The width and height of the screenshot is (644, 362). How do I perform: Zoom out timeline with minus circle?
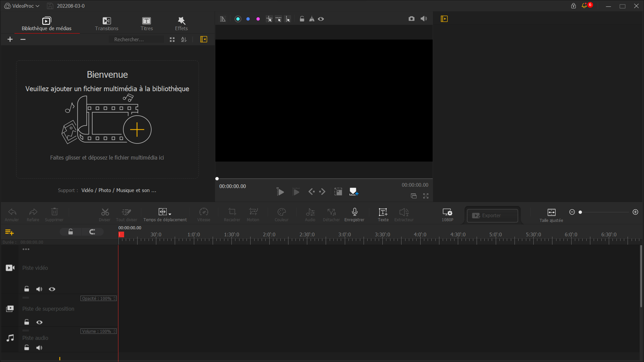(x=572, y=212)
